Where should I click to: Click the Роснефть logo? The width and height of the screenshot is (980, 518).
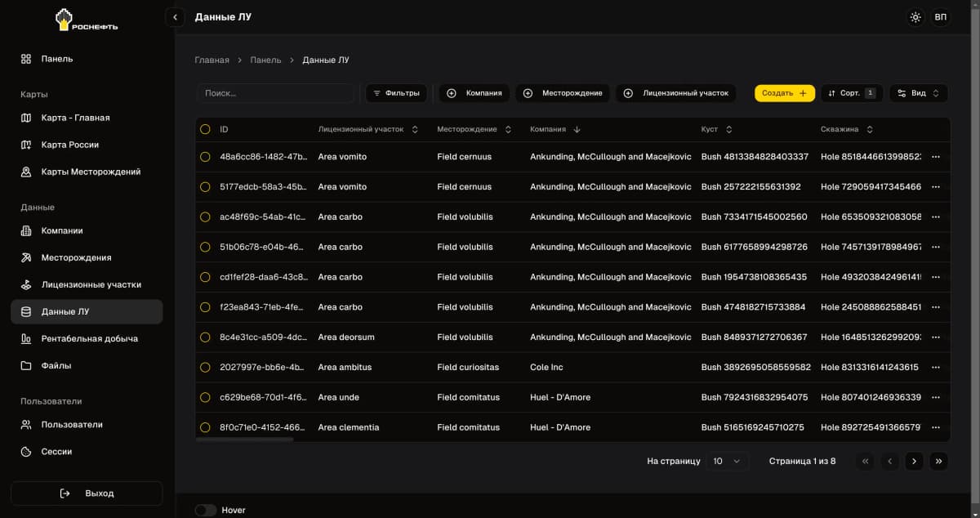tap(87, 20)
